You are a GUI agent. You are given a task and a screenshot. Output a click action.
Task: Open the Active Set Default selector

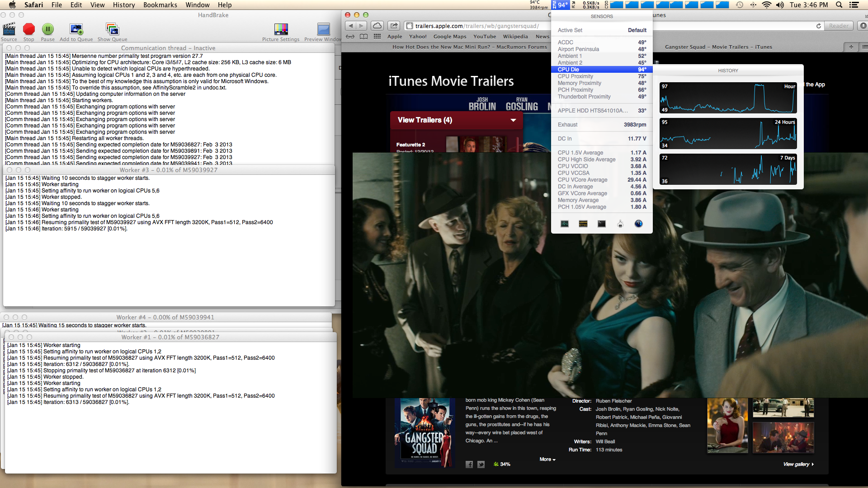tap(637, 30)
